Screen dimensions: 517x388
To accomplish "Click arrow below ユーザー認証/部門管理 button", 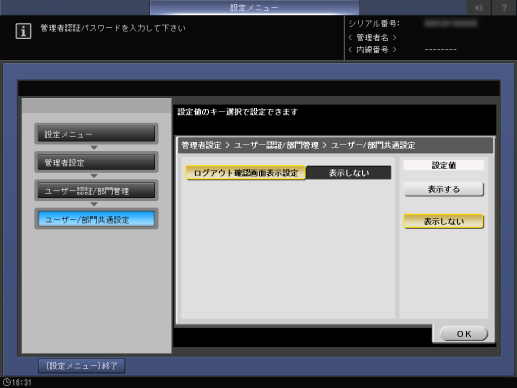I will [x=94, y=204].
